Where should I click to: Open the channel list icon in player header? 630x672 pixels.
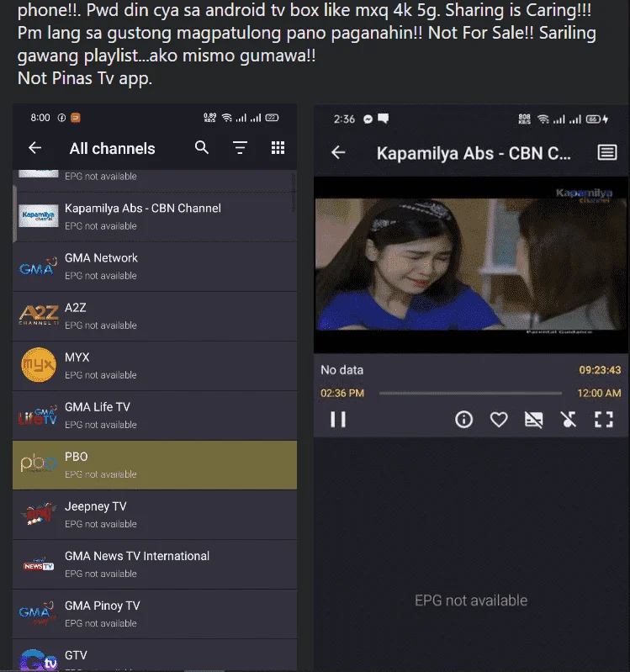(606, 152)
